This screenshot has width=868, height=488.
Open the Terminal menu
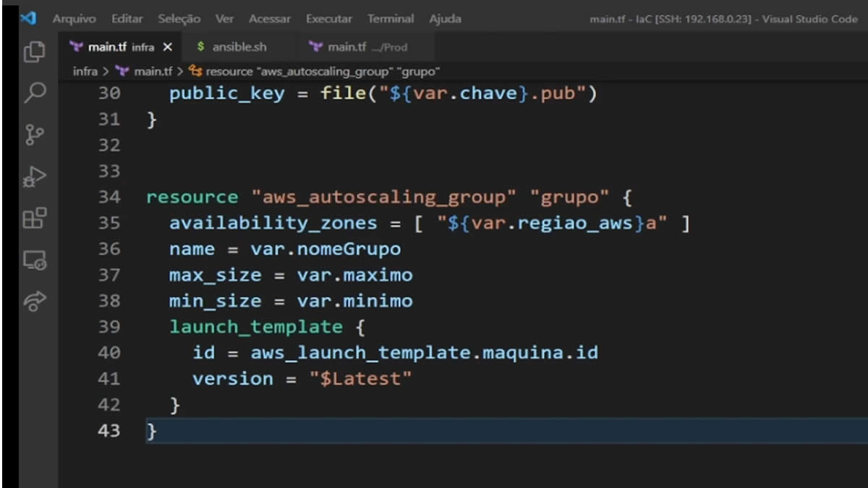(x=390, y=19)
